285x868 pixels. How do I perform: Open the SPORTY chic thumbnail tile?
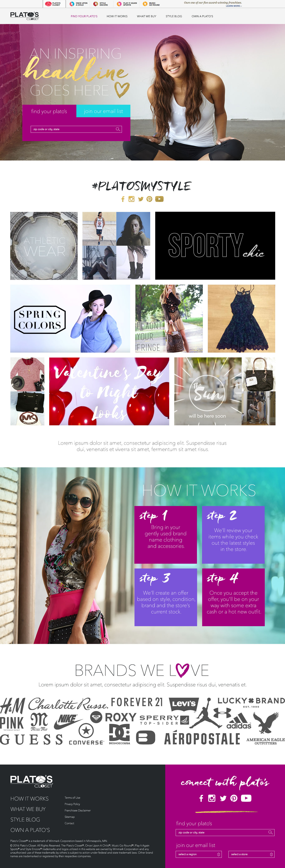point(215,246)
